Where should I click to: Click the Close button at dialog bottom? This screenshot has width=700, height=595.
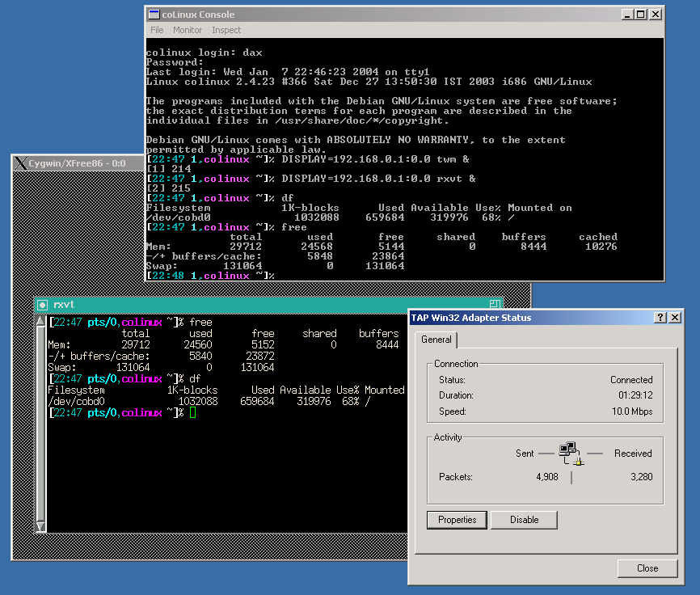(647, 568)
